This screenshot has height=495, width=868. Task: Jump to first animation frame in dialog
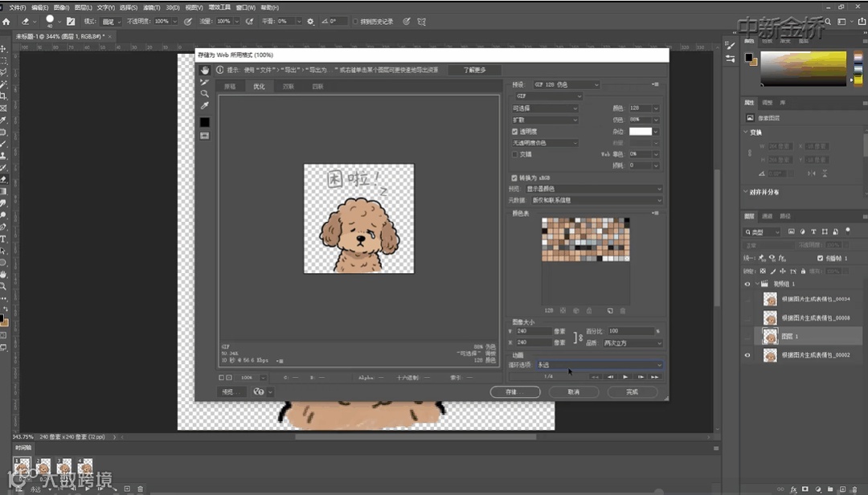595,377
